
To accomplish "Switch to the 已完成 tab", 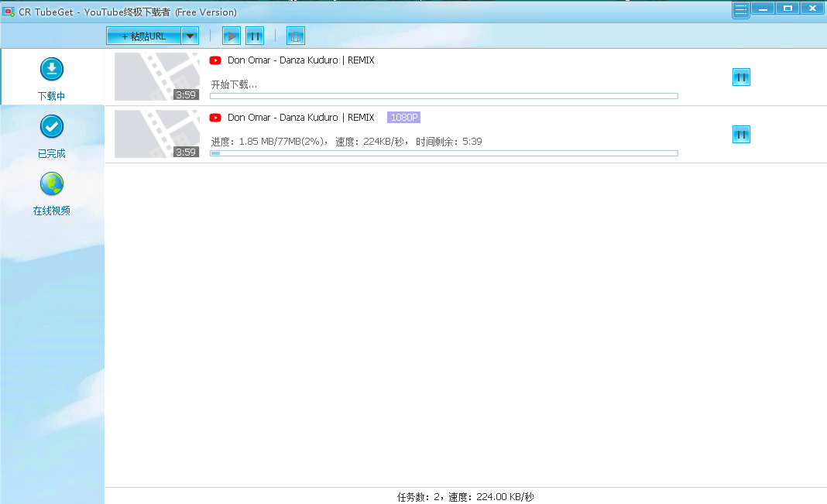I will [x=52, y=136].
